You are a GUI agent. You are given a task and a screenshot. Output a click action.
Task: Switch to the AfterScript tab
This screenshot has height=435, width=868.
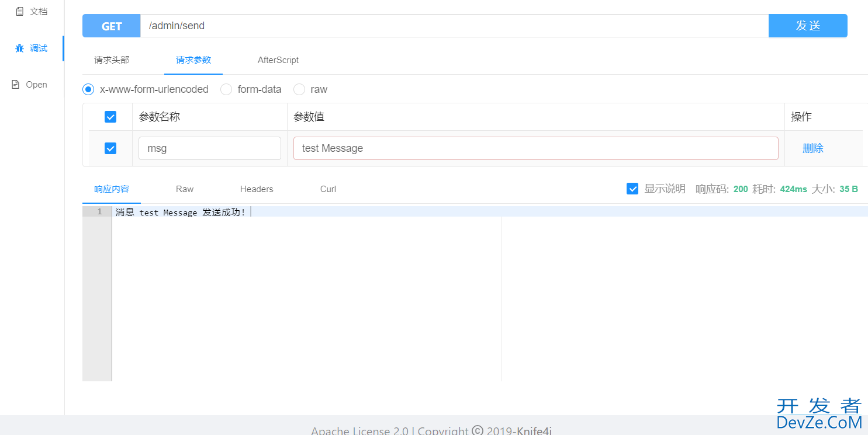click(278, 60)
